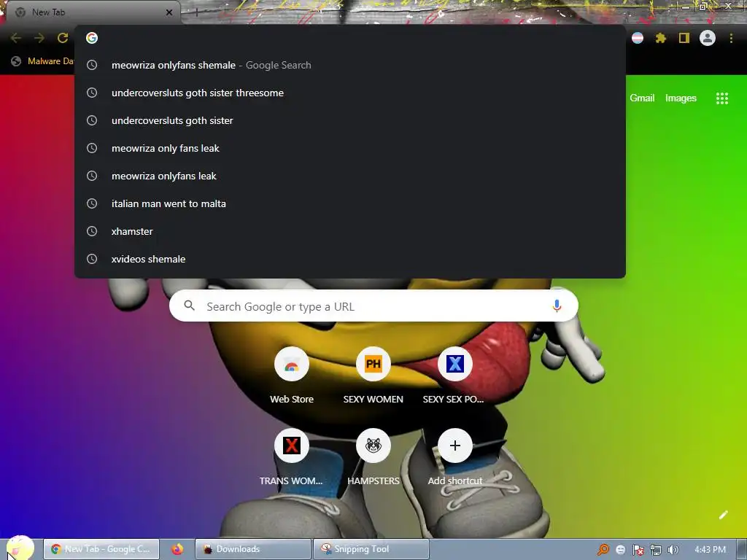Click the back navigation arrow
The image size is (747, 560).
tap(16, 38)
